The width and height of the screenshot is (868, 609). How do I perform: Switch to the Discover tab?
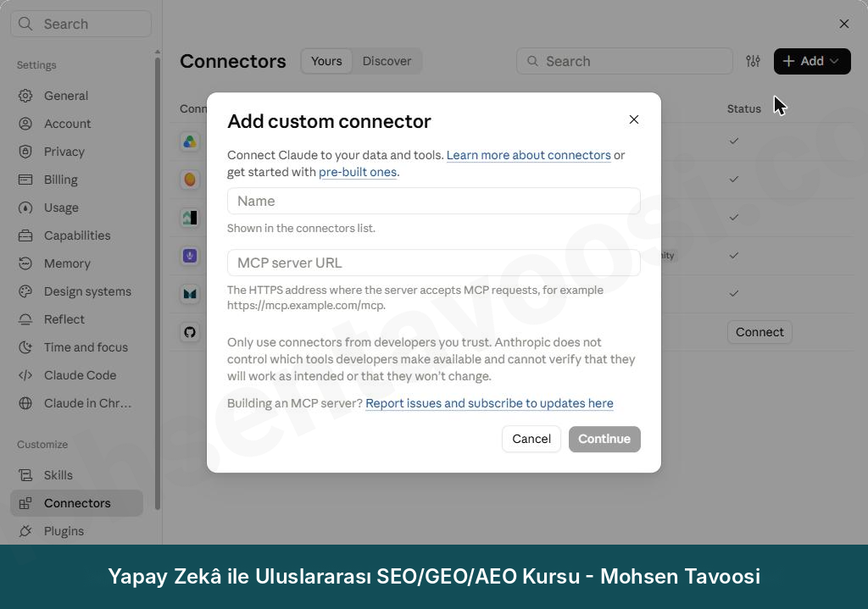pyautogui.click(x=387, y=61)
